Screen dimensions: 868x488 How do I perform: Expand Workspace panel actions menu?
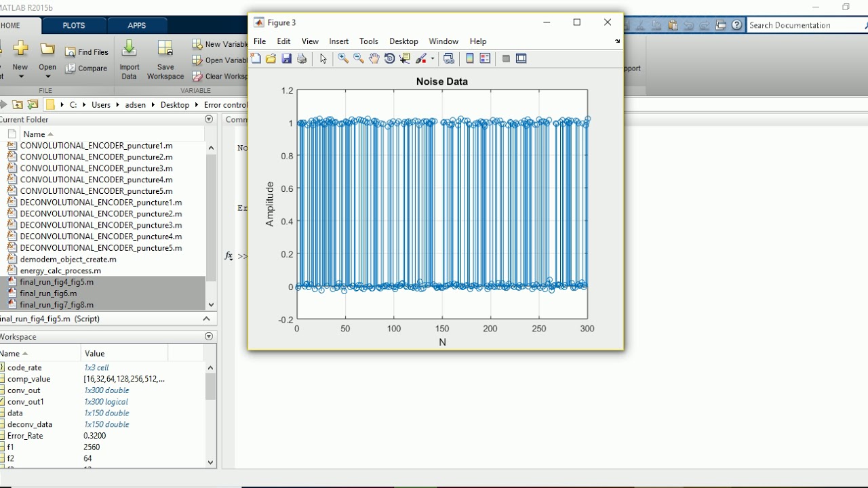pos(209,337)
